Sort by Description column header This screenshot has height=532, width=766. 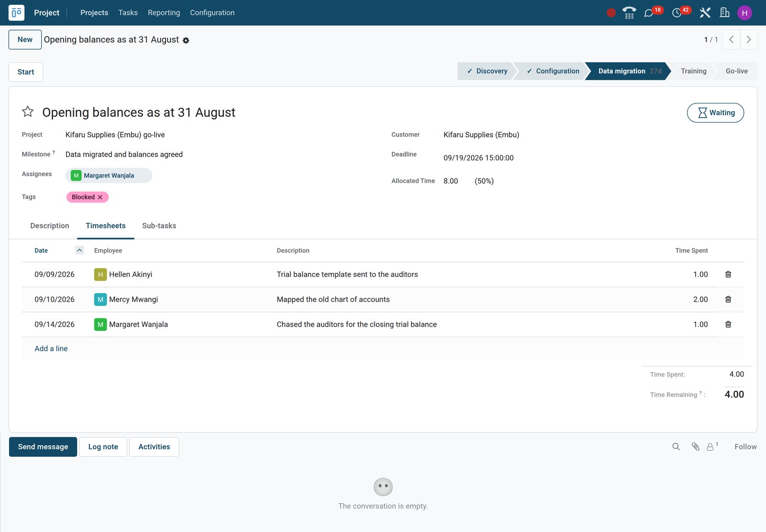point(293,250)
